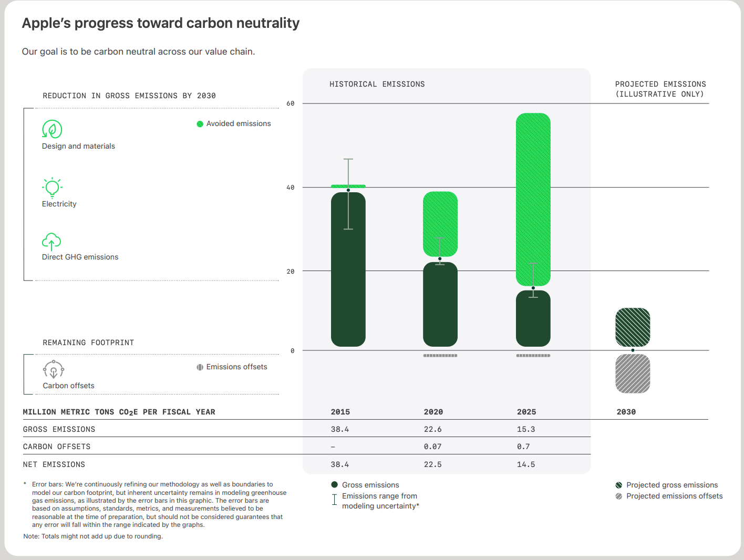This screenshot has height=560, width=744.
Task: Click the "PROJECTED EMISSIONS (ILLUSTRATIVE ONLY)" heading
Action: click(x=660, y=89)
